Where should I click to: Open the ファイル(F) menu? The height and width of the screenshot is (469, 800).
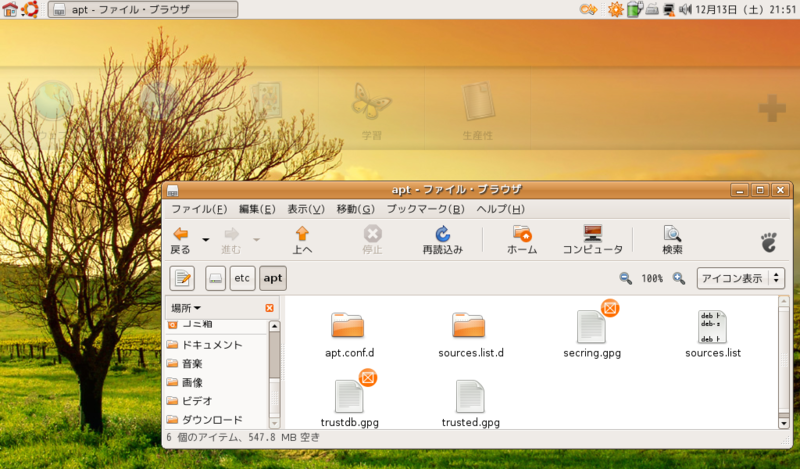coord(199,209)
